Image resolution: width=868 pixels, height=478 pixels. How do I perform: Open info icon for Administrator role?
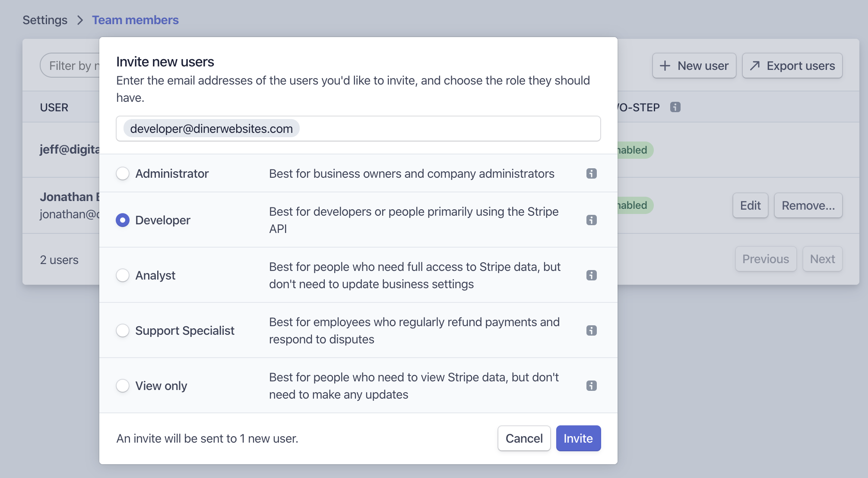[591, 173]
